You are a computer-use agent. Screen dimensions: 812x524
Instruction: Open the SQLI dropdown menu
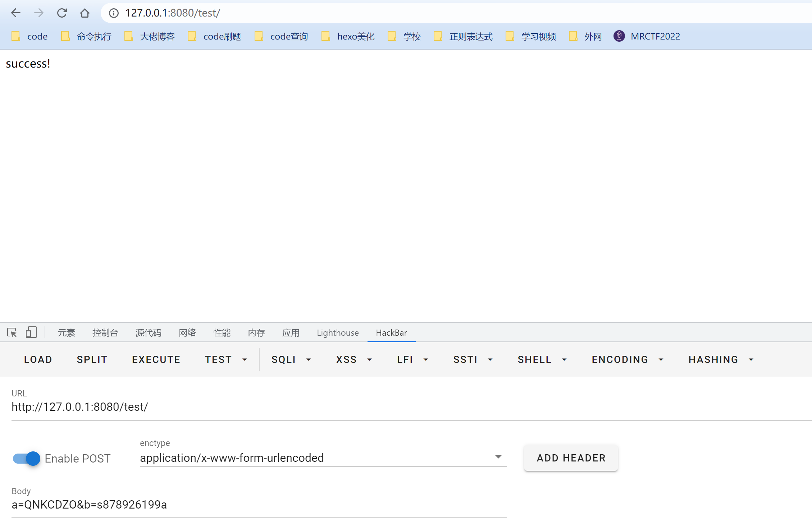tap(291, 359)
